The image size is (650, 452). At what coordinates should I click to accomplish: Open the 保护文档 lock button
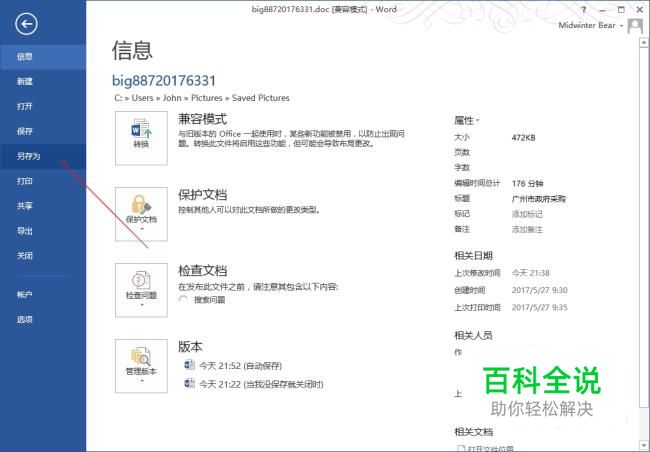pyautogui.click(x=141, y=214)
